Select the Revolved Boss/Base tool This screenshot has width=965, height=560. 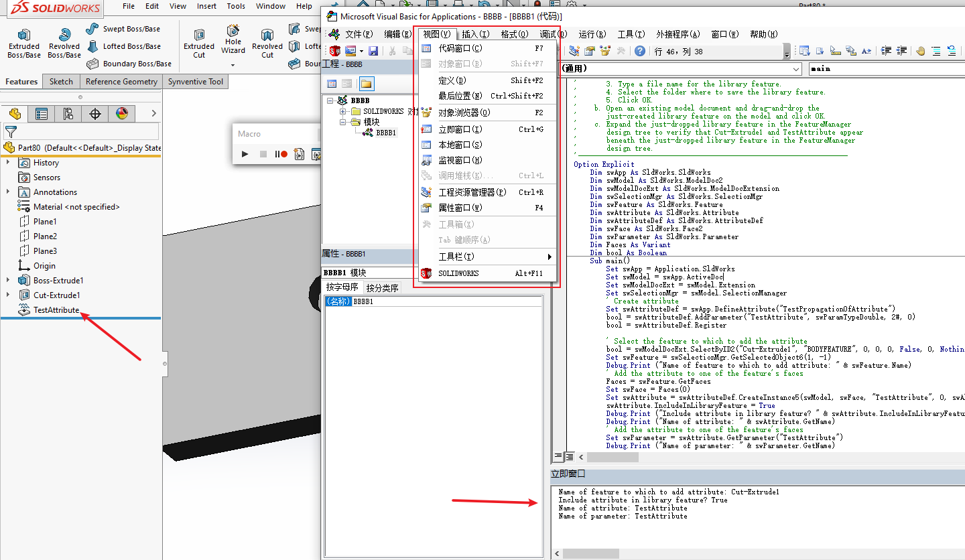(x=64, y=44)
